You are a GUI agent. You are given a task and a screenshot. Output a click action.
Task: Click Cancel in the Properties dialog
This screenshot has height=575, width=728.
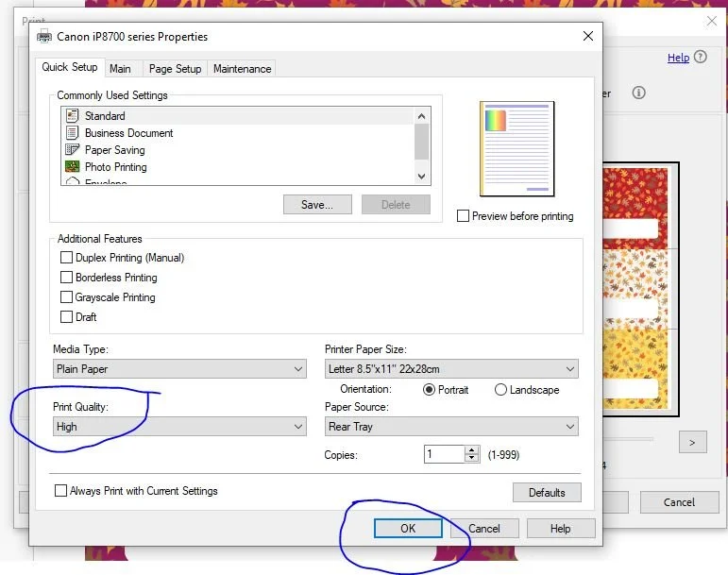(x=484, y=529)
